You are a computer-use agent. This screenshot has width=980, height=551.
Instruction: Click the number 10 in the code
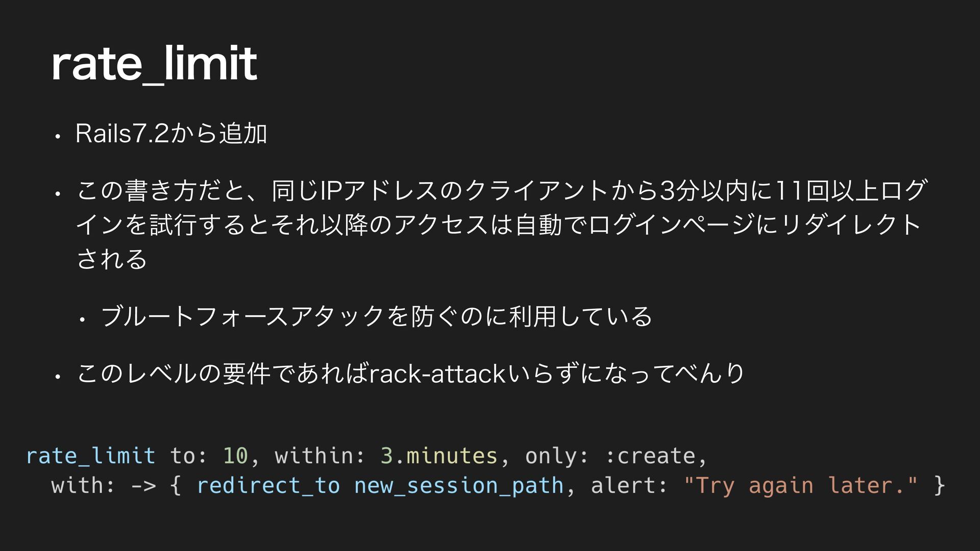pos(235,456)
